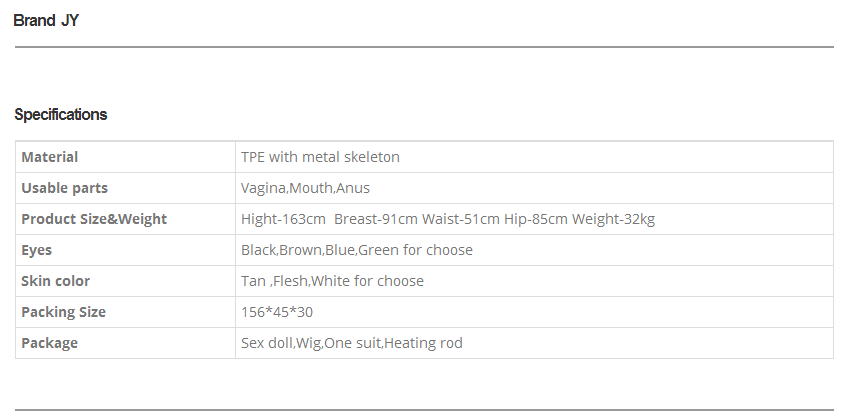841x416 pixels.
Task: Click the Hip-85cm text in measurements
Action: pyautogui.click(x=536, y=219)
